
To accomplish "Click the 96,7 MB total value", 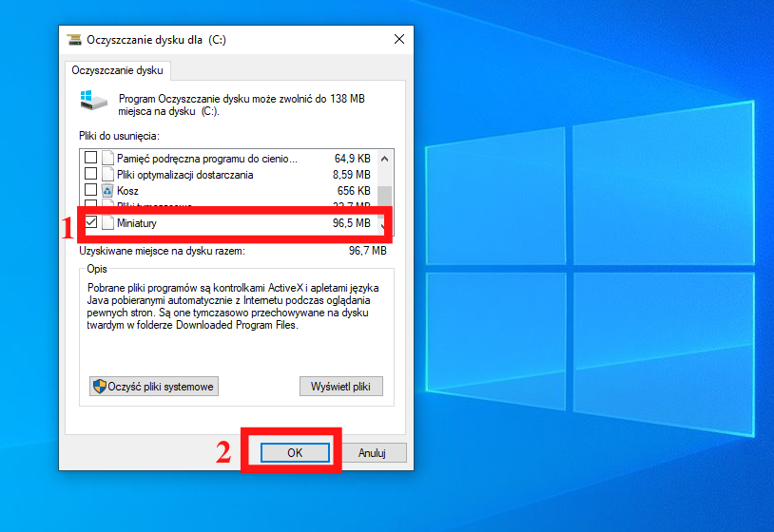I will coord(368,251).
